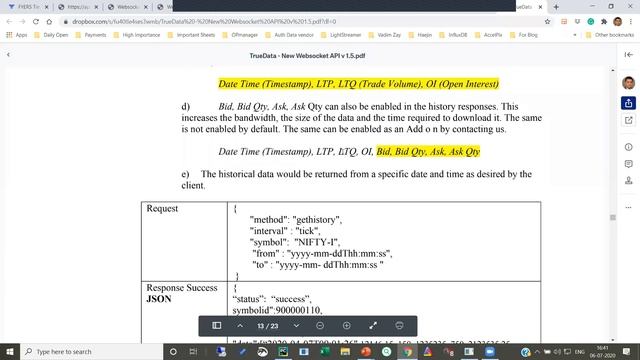Go back with Dropbox preview back chevron

pos(8,54)
